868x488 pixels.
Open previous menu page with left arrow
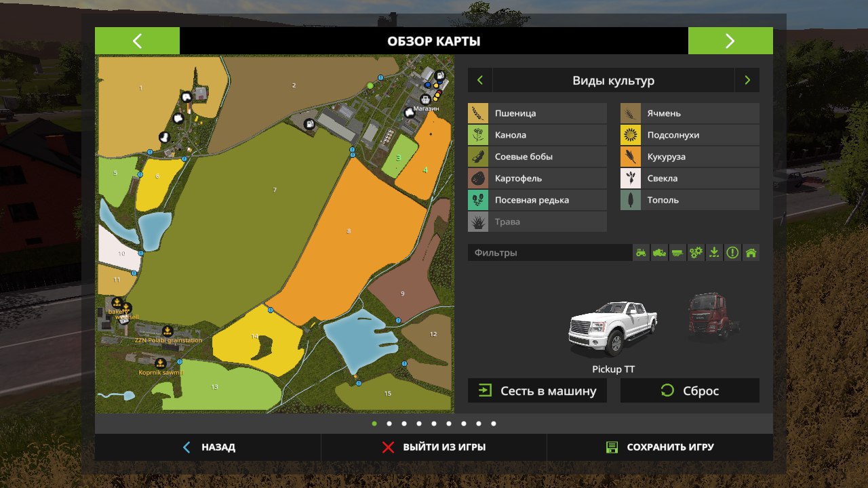point(137,41)
